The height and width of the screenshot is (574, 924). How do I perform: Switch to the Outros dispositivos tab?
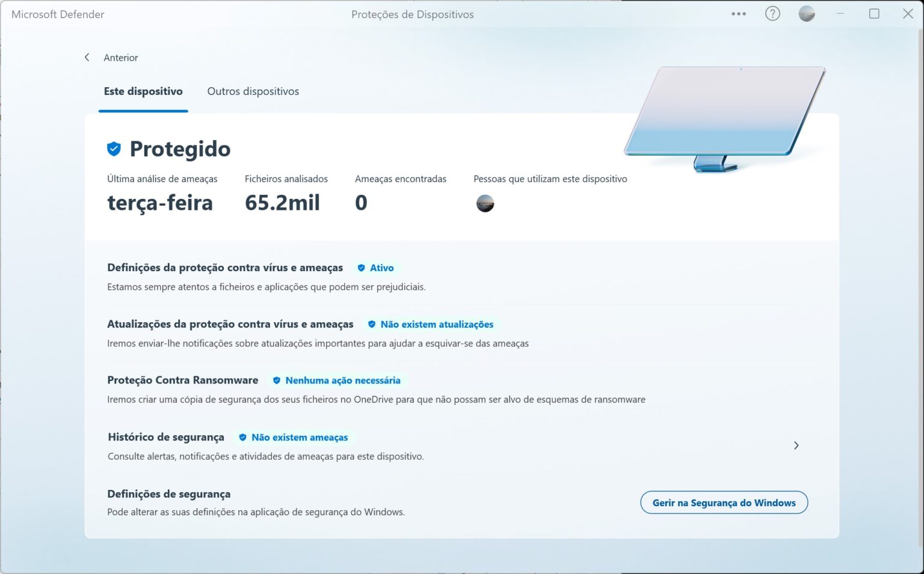click(x=253, y=91)
